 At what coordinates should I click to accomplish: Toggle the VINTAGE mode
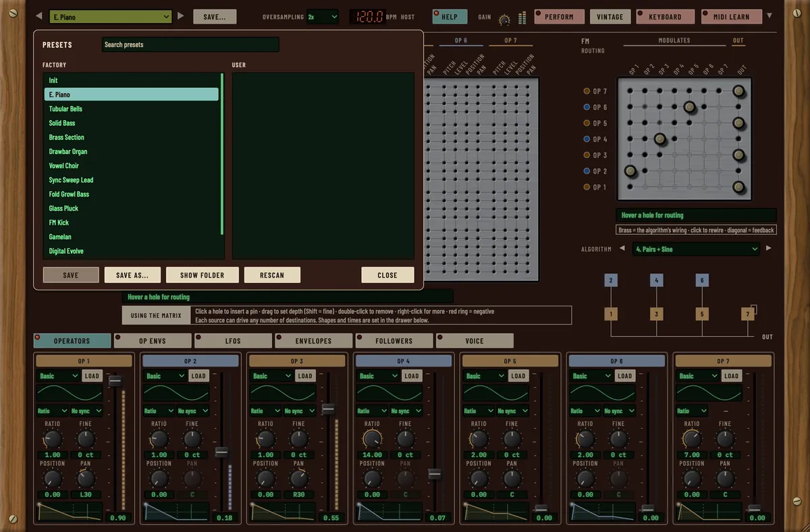pyautogui.click(x=610, y=17)
